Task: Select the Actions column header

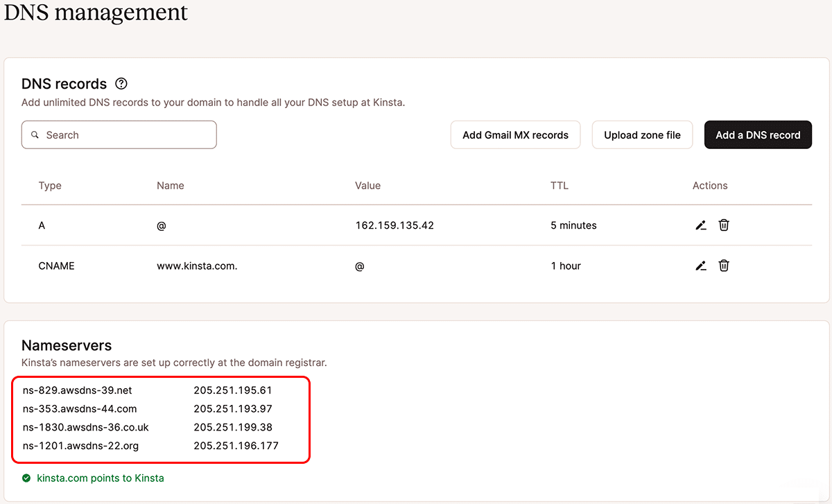Action: click(710, 186)
